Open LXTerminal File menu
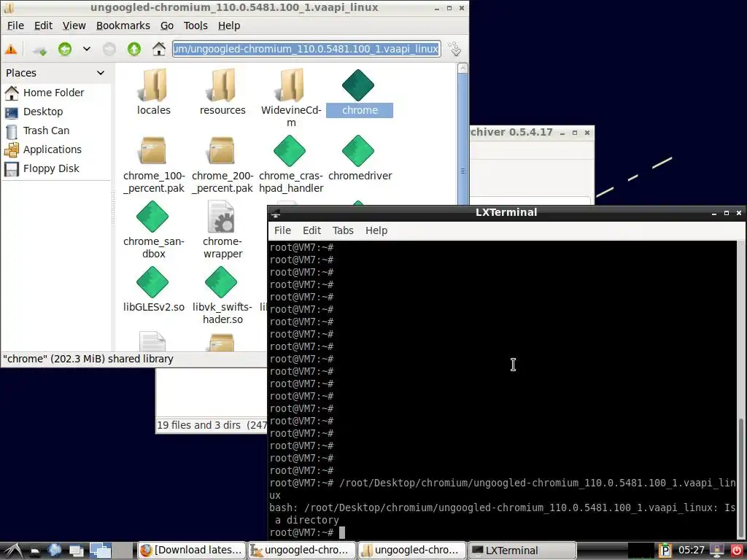 pyautogui.click(x=282, y=230)
